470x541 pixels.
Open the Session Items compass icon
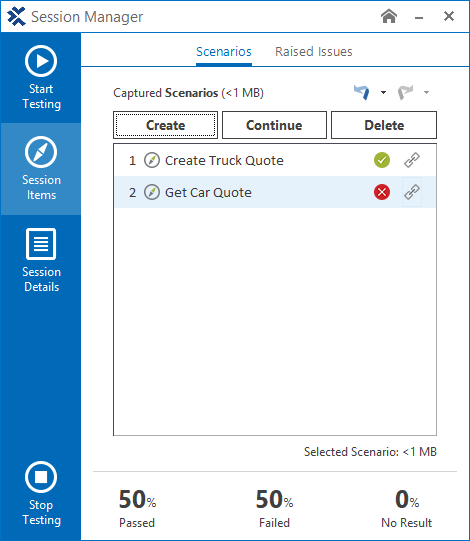pyautogui.click(x=41, y=152)
